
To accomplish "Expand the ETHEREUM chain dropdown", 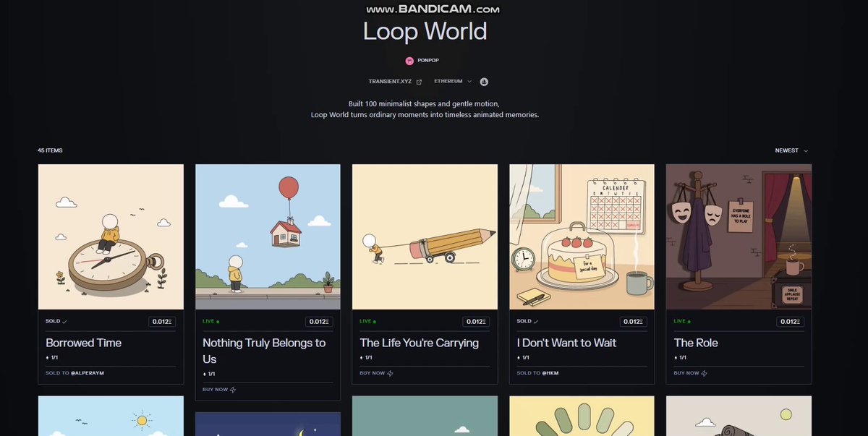I will pos(453,82).
